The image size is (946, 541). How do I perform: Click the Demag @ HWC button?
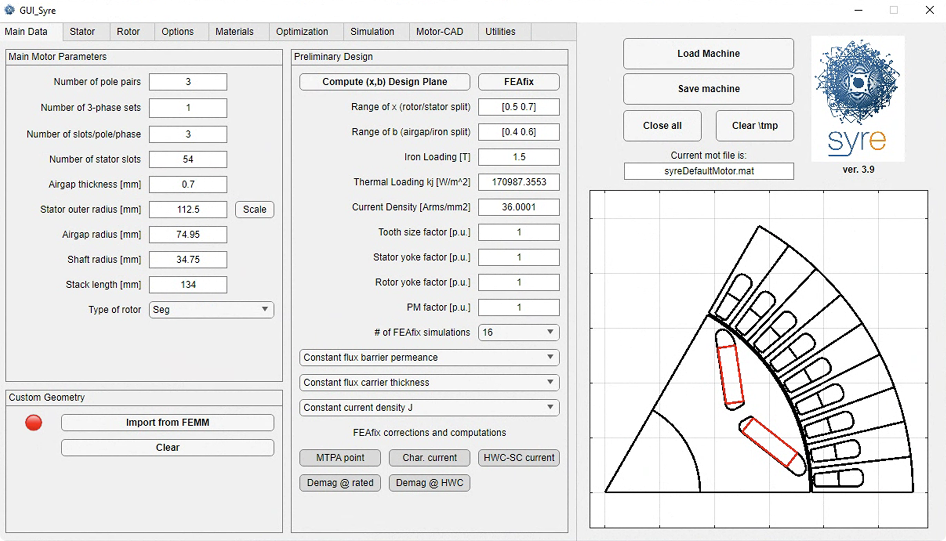coord(430,482)
